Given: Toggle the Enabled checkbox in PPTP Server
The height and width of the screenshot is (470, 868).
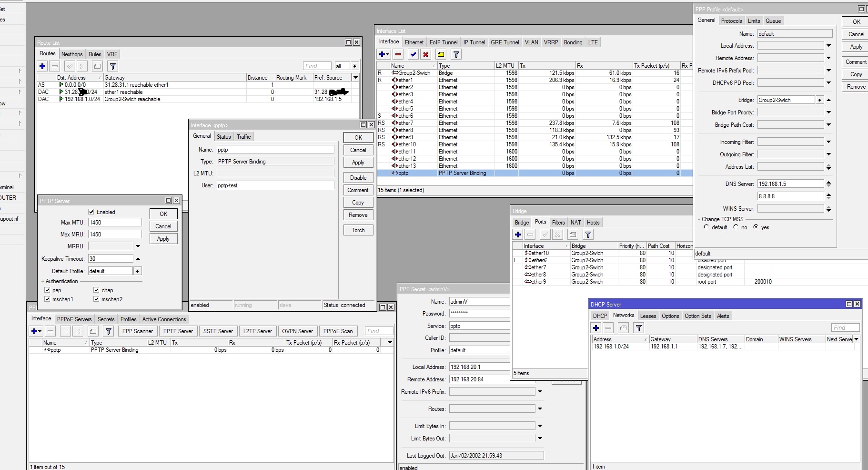Looking at the screenshot, I should (x=91, y=212).
